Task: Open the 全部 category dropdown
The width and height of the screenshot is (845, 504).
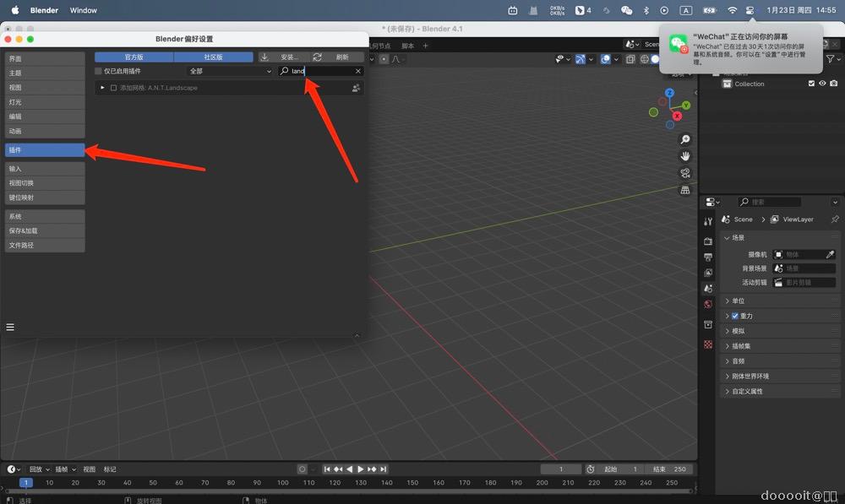Action: pos(229,72)
